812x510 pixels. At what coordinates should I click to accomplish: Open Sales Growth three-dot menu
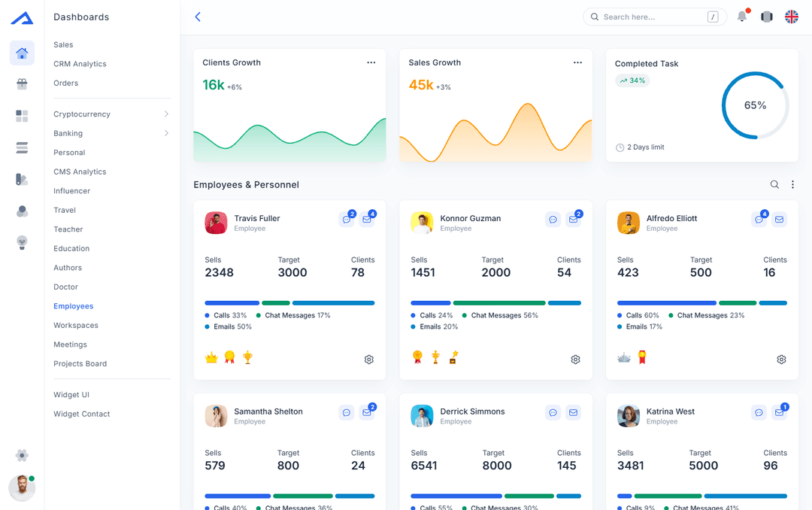(577, 62)
